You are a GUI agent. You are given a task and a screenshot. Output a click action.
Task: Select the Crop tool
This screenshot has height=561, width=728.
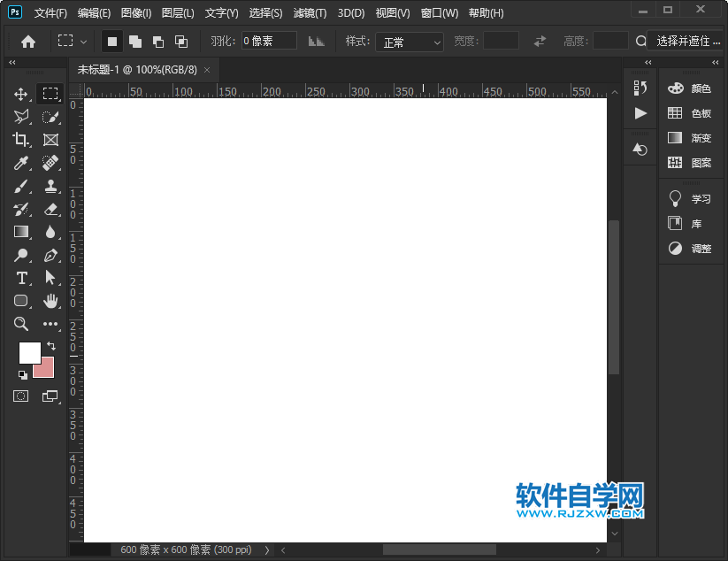(x=21, y=139)
